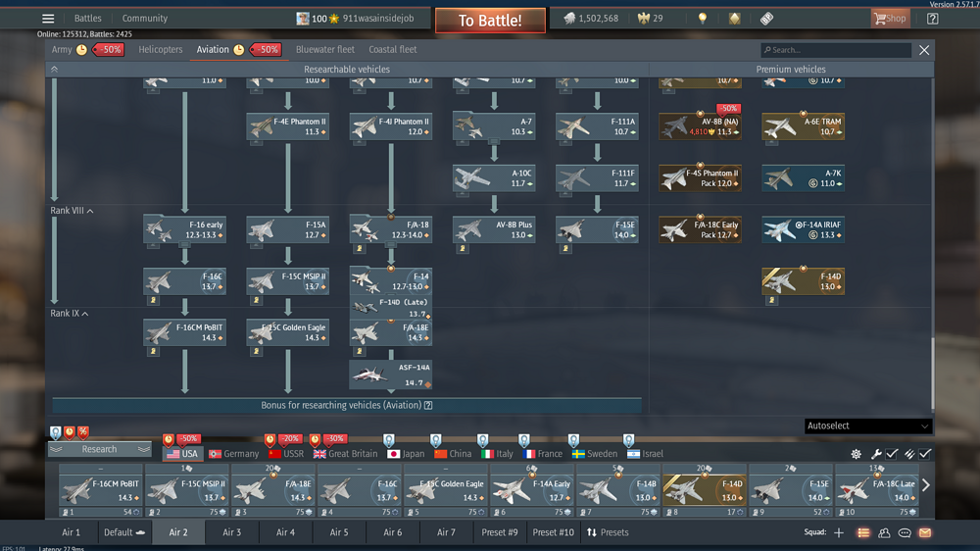This screenshot has width=980, height=551.
Task: Click the Silver Lions balance icon
Action: tap(569, 18)
